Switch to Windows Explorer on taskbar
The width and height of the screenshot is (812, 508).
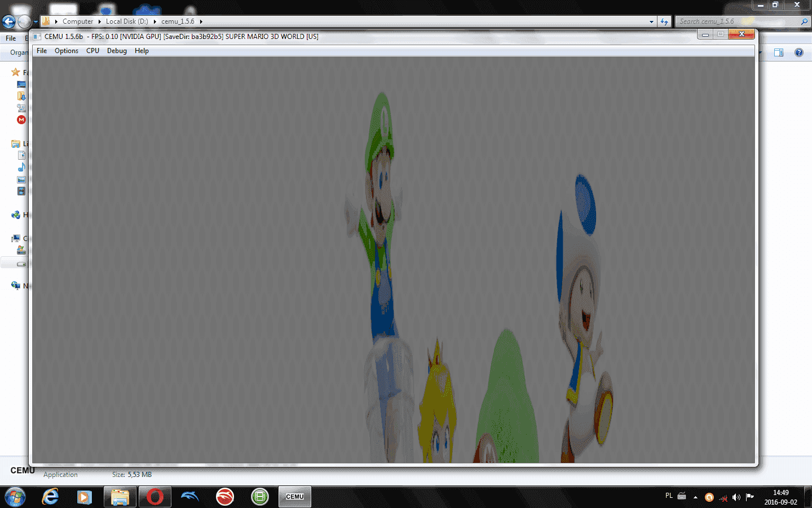click(120, 497)
